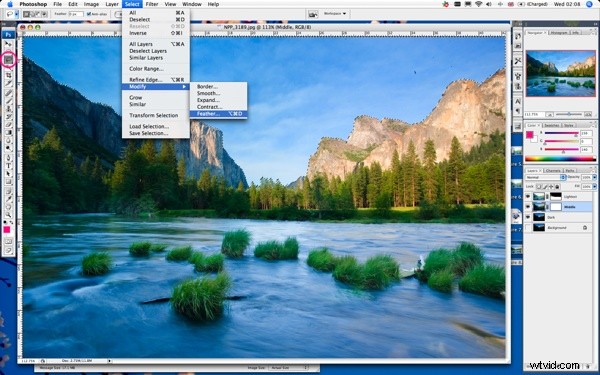This screenshot has width=600, height=375.
Task: Select the Move tool
Action: [8, 44]
